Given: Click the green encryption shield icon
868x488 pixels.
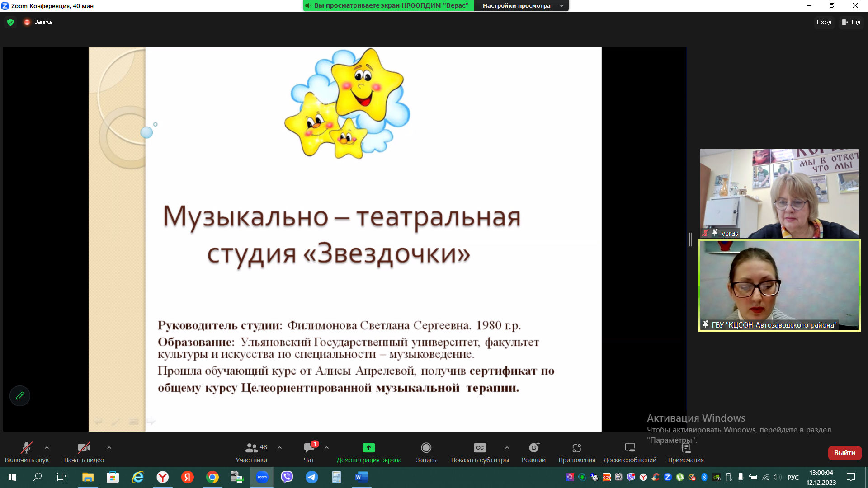Looking at the screenshot, I should (10, 22).
